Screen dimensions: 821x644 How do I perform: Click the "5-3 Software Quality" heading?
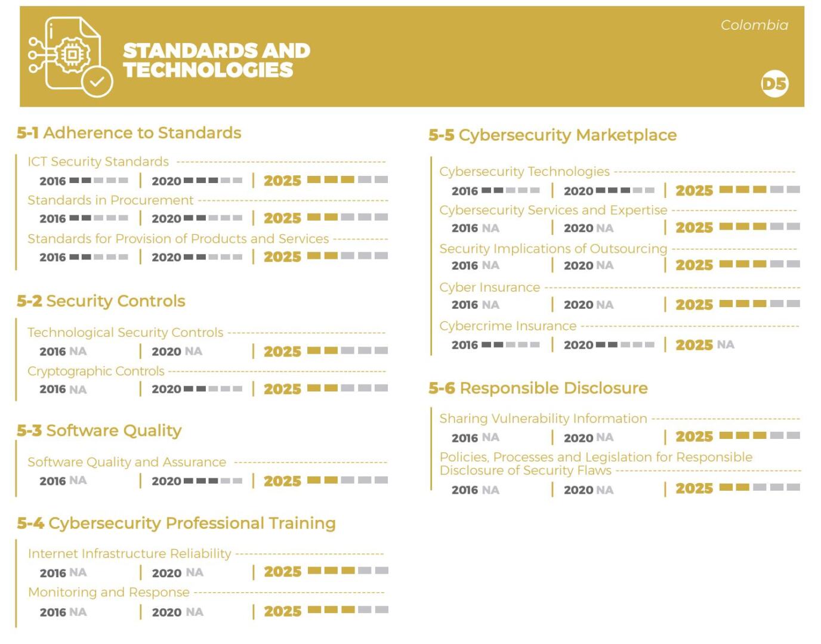tap(99, 431)
